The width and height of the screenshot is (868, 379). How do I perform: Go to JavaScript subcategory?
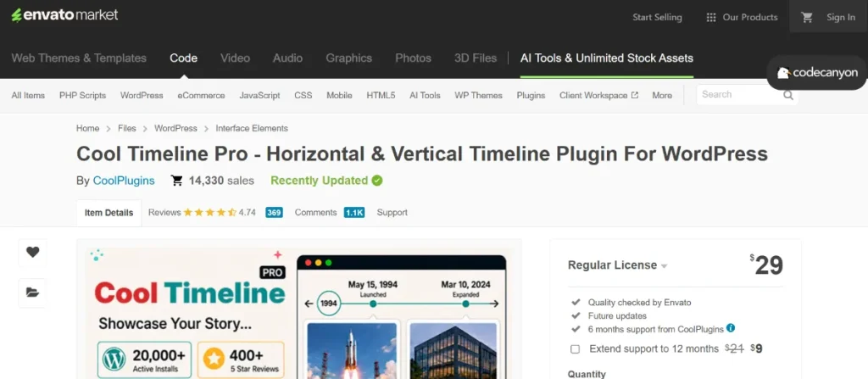[x=259, y=95]
